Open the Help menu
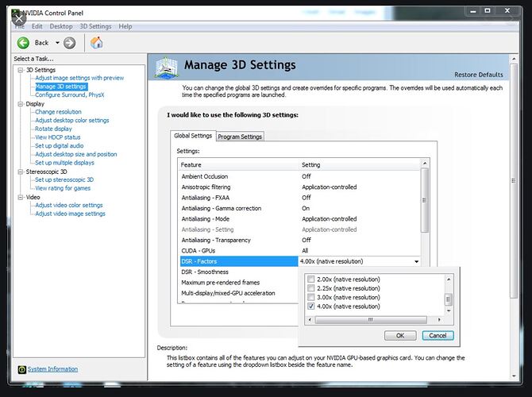Screen dimensions: 532x397 coord(125,26)
